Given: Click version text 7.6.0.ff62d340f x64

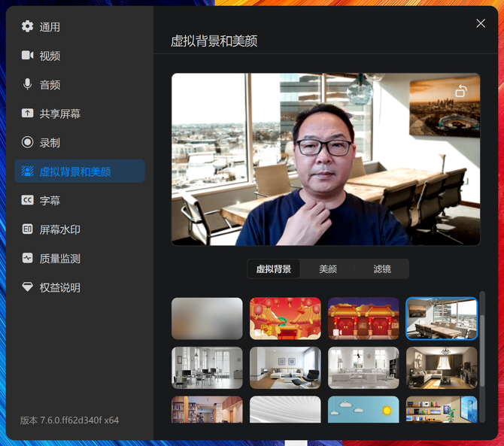Looking at the screenshot, I should pyautogui.click(x=69, y=420).
